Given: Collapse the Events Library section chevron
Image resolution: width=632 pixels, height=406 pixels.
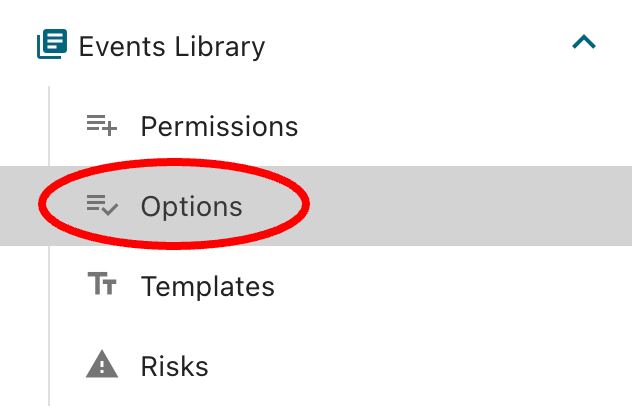Looking at the screenshot, I should click(x=583, y=43).
